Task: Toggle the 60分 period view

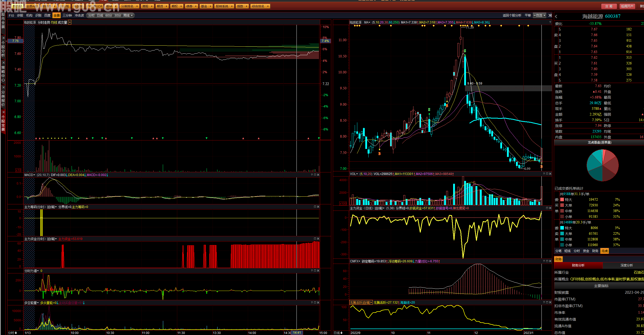Action: coord(109,15)
